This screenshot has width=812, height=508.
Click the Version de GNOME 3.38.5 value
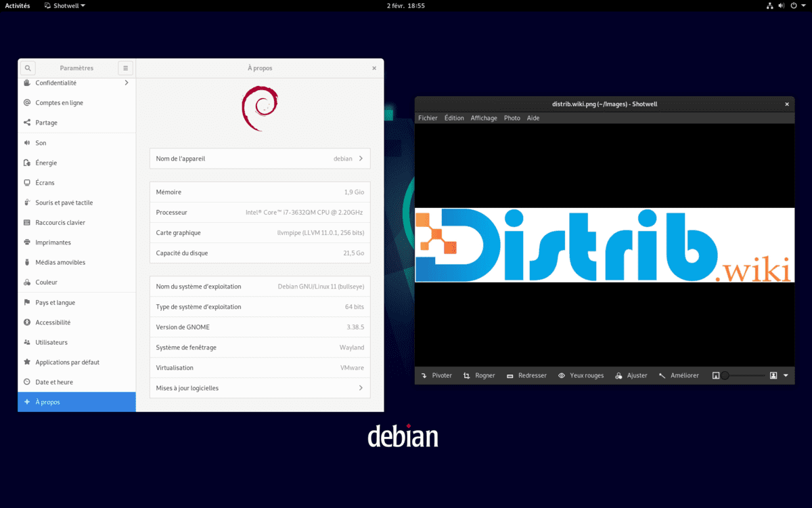(355, 327)
